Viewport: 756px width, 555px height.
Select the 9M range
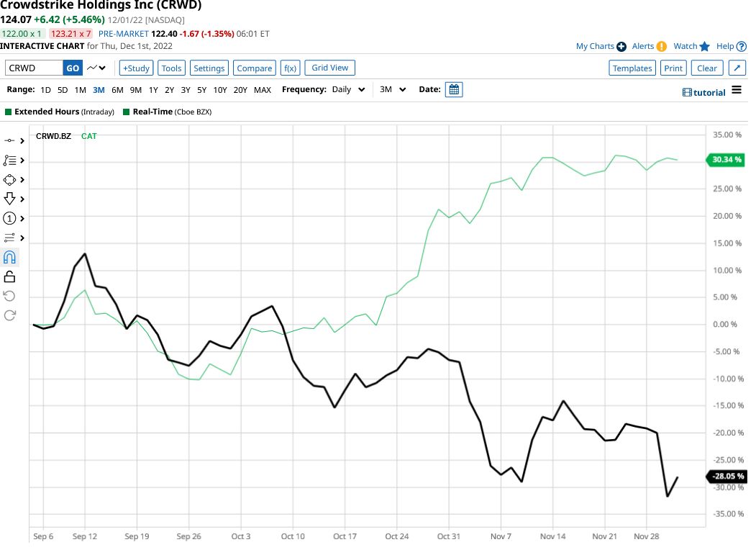[x=135, y=90]
